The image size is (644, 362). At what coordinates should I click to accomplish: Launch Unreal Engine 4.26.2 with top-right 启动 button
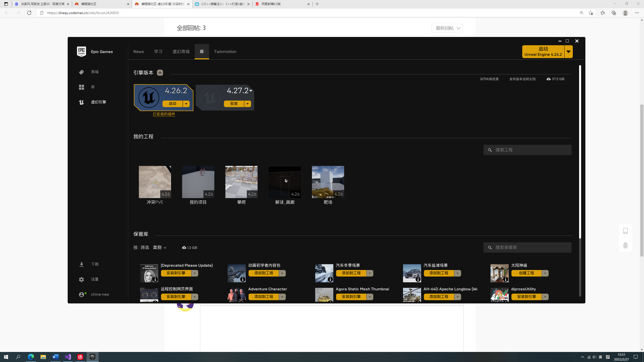543,52
